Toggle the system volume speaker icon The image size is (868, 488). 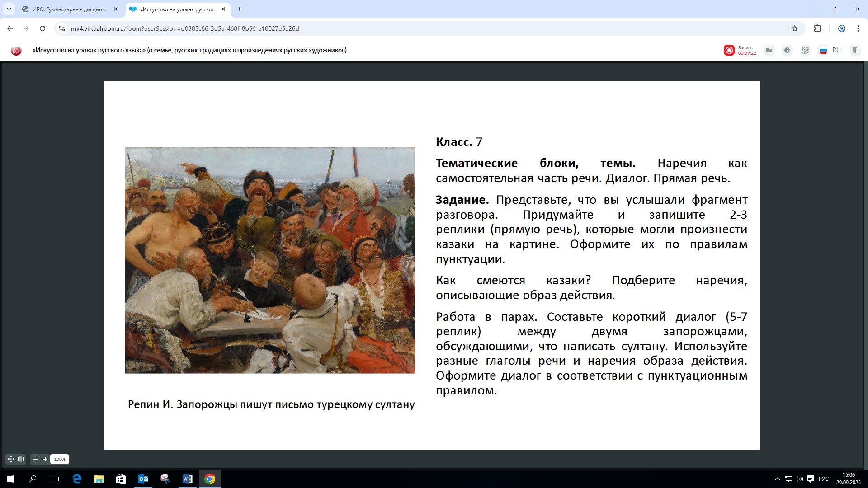[x=799, y=479]
